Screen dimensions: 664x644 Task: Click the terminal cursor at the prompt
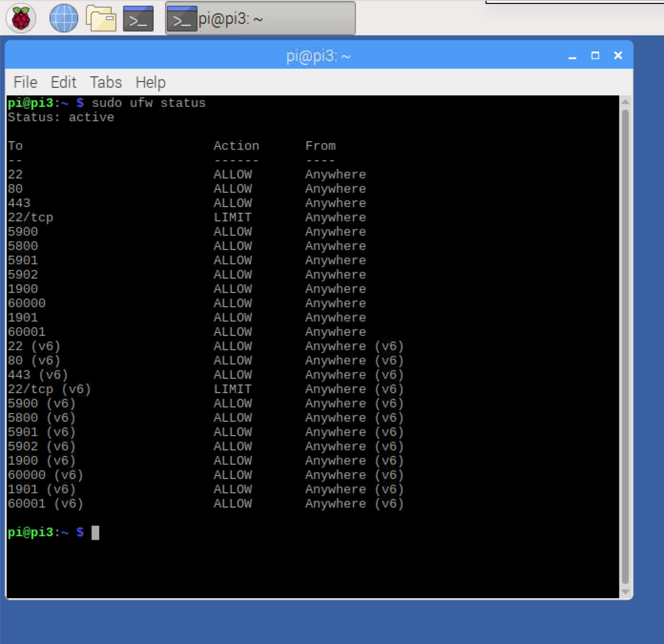point(95,532)
